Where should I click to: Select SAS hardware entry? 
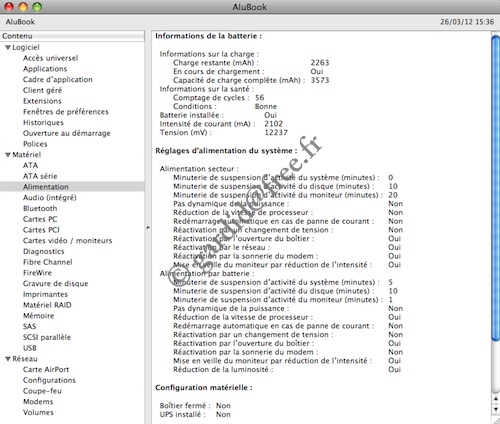[29, 326]
